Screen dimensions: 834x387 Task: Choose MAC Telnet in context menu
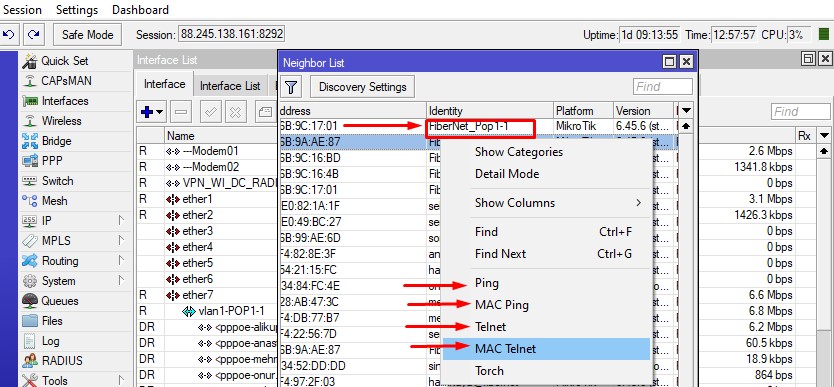click(546, 349)
